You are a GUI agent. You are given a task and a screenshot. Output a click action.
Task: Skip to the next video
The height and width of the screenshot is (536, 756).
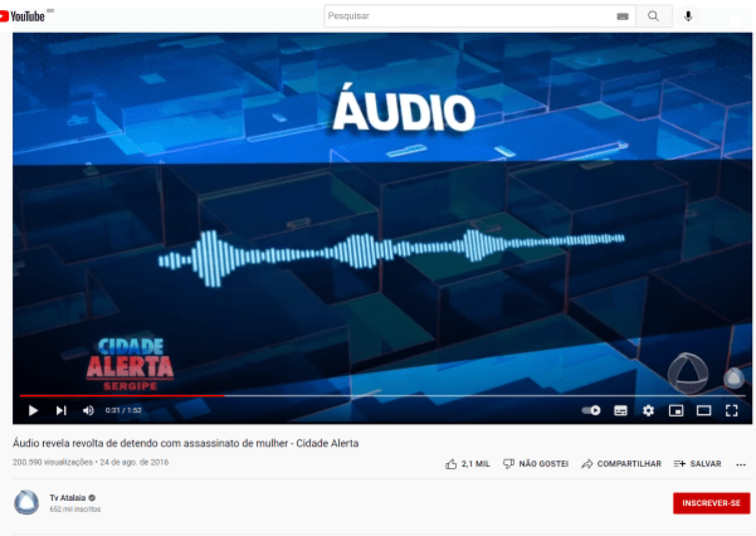point(61,411)
